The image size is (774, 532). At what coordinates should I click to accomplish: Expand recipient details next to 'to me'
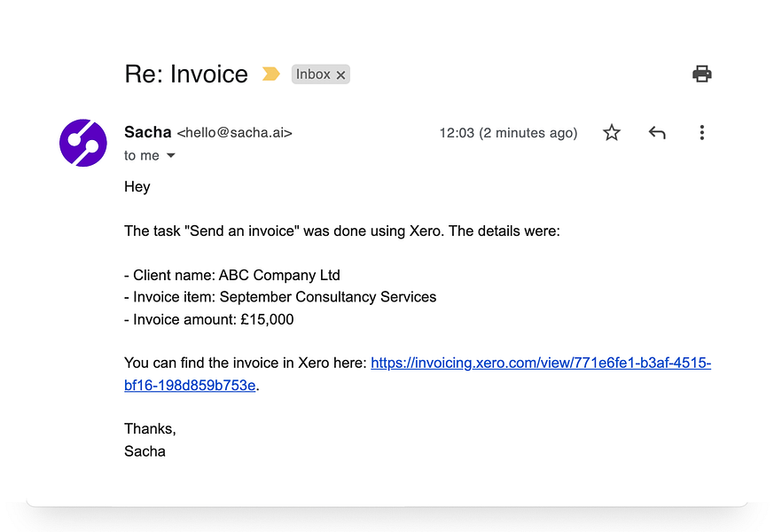[x=171, y=155]
